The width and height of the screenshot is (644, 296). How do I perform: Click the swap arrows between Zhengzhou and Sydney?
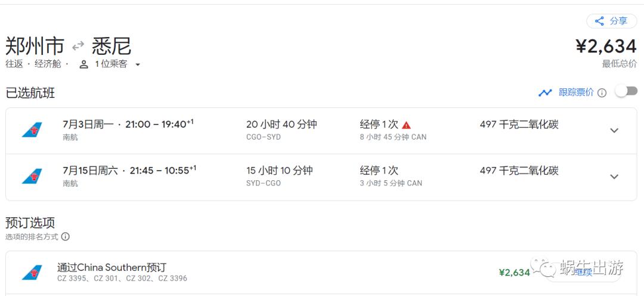78,46
